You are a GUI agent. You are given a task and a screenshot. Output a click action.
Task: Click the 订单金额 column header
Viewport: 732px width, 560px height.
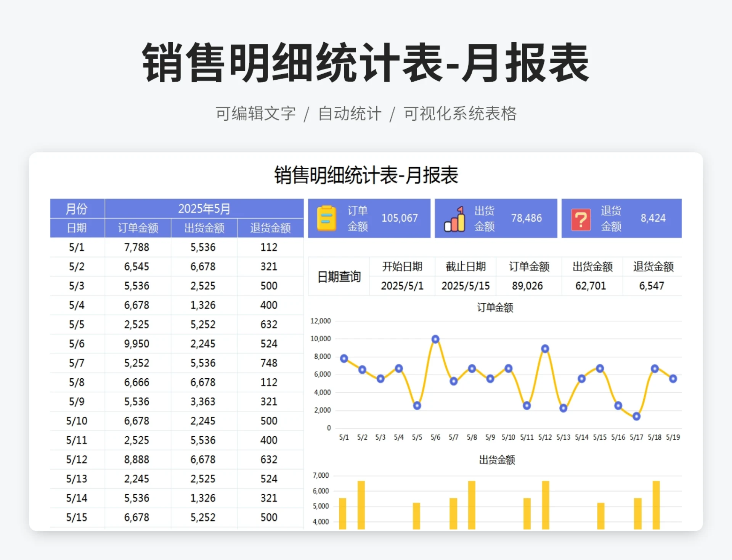click(138, 227)
